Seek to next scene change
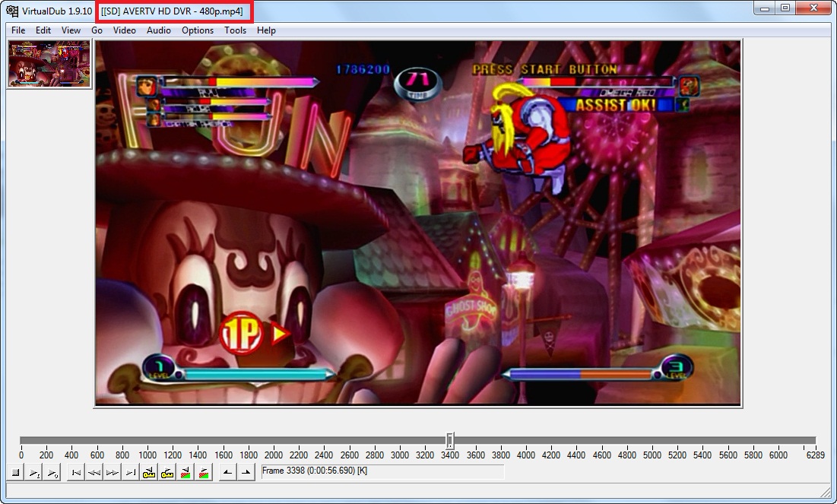The image size is (837, 504). [x=204, y=473]
